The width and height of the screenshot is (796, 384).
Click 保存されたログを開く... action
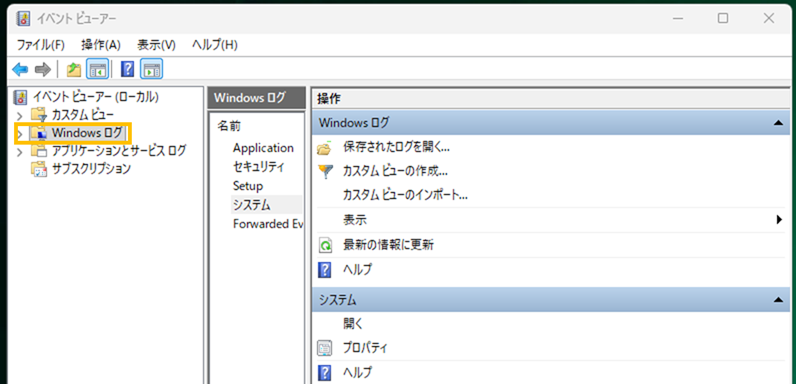(396, 148)
